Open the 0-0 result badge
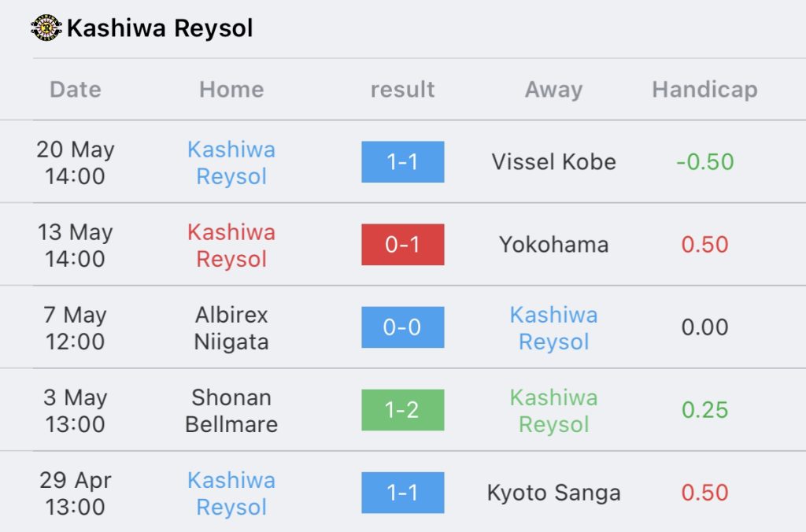The image size is (806, 532). coord(402,327)
